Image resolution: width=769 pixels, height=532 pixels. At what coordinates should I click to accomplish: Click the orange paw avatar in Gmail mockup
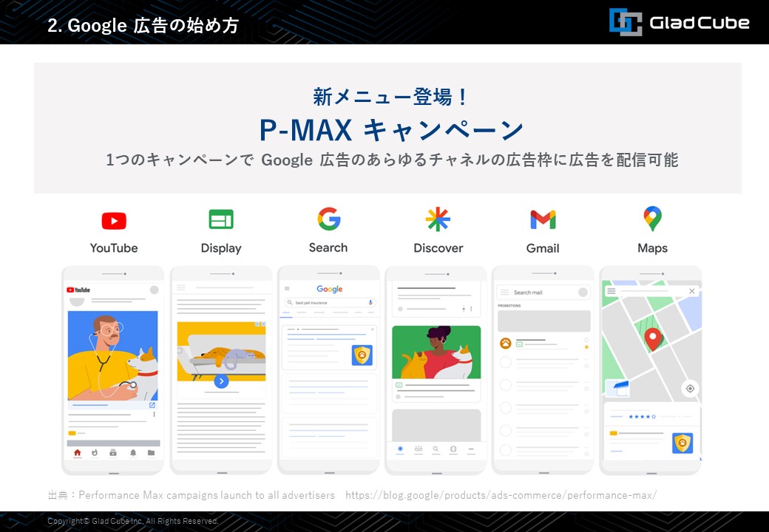tap(505, 343)
